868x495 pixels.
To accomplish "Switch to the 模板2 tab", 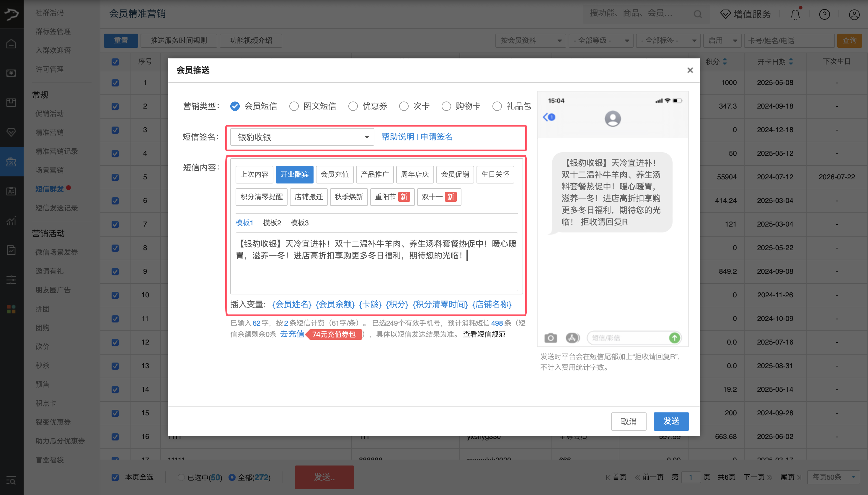I will coord(272,223).
